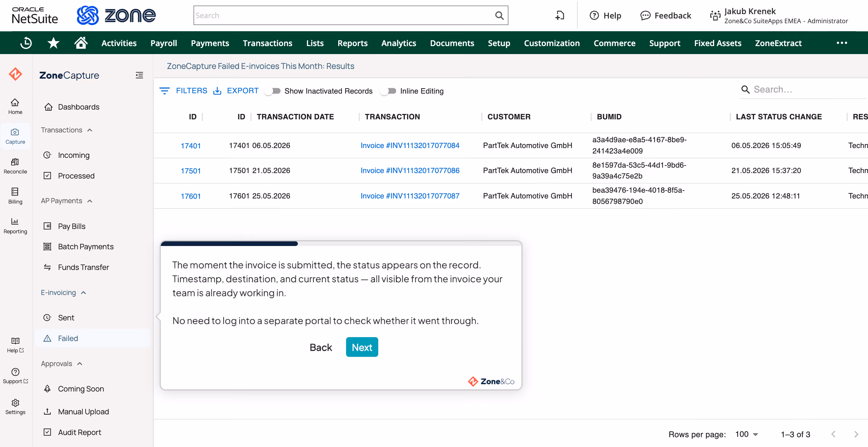
Task: Collapse the Approvals section
Action: [62, 364]
